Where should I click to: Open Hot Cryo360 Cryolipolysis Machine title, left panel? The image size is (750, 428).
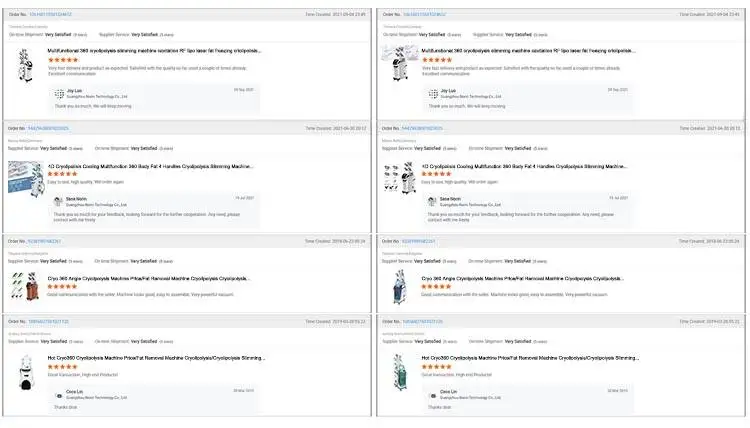click(156, 357)
